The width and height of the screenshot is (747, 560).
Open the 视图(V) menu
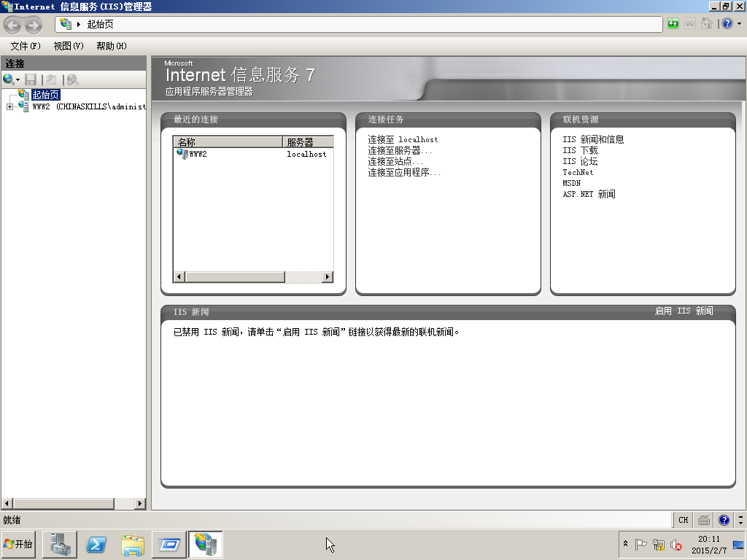tap(68, 46)
